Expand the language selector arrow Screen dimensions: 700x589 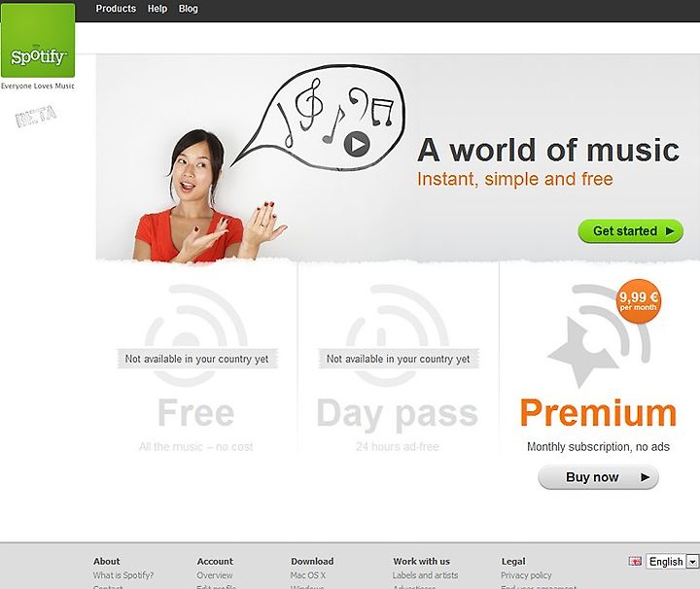[x=692, y=562]
